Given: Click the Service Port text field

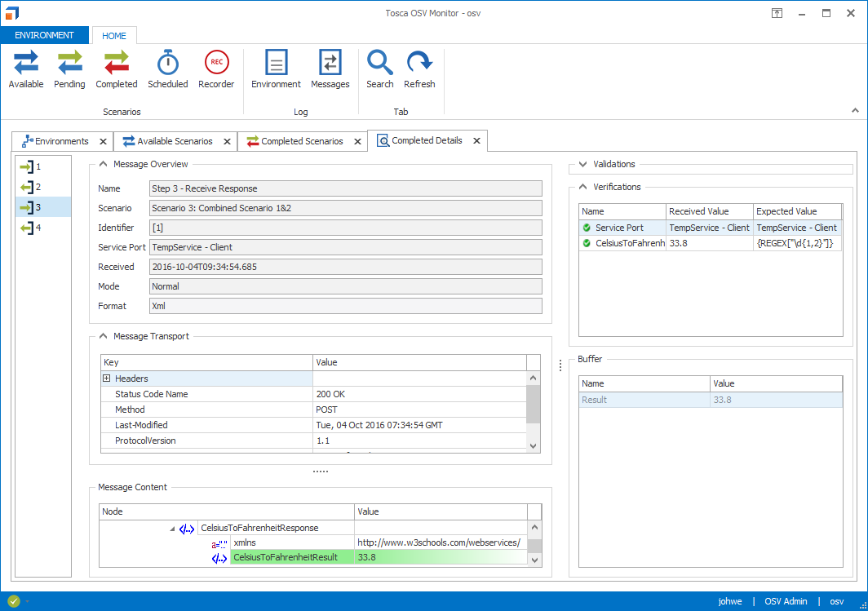Looking at the screenshot, I should point(345,247).
